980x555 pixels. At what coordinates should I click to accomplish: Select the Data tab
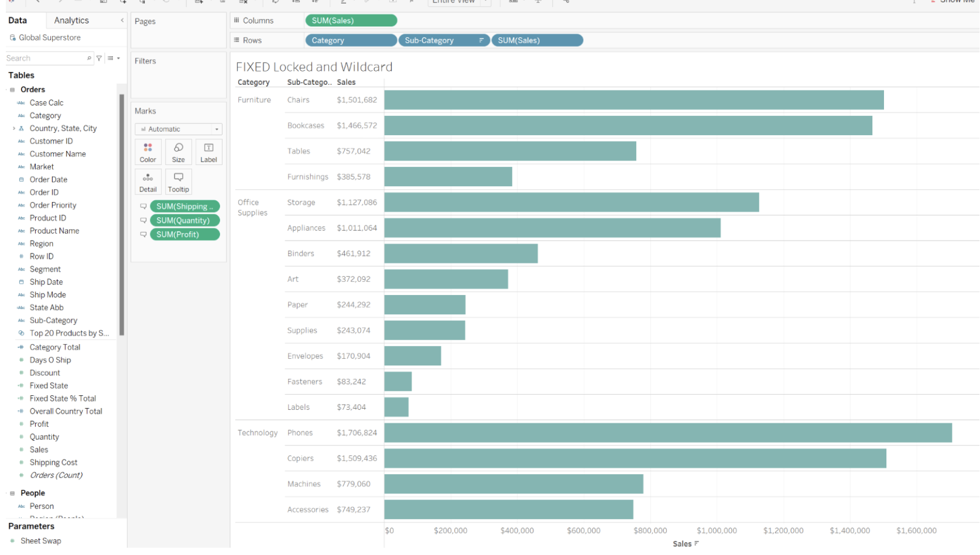coord(16,19)
